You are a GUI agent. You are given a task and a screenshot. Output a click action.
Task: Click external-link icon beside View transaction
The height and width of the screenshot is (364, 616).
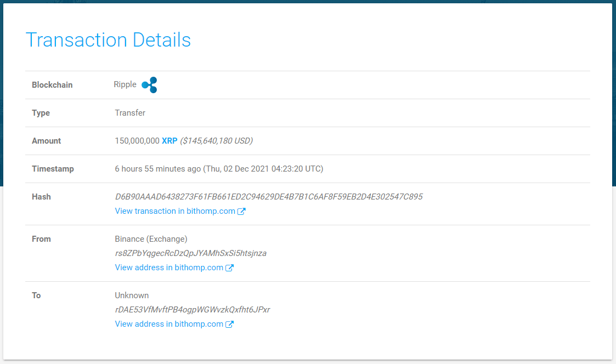coord(241,211)
